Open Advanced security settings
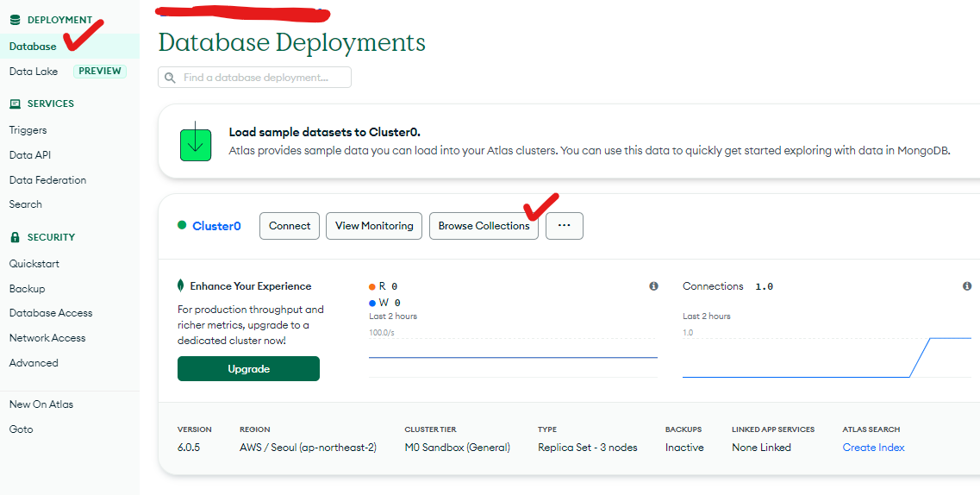The height and width of the screenshot is (495, 980). [x=34, y=363]
